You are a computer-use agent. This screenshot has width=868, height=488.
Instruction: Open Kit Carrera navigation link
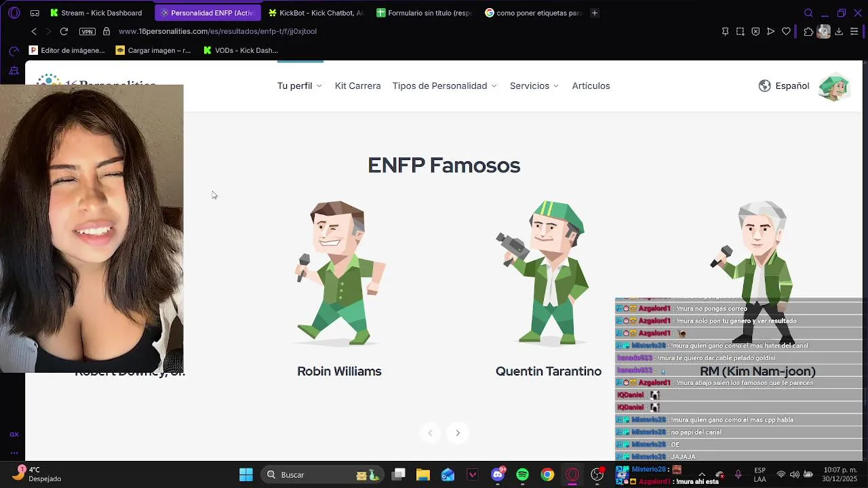357,86
